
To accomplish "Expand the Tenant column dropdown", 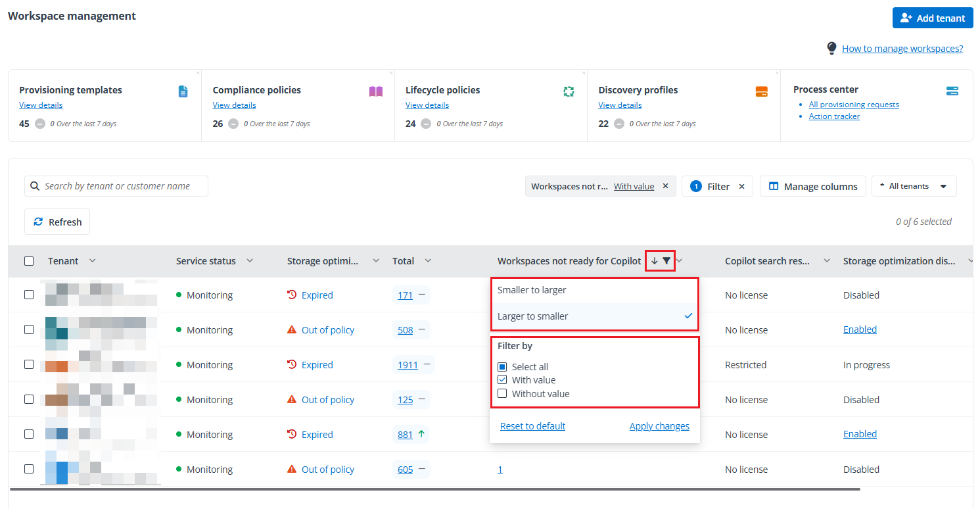I will pyautogui.click(x=92, y=260).
